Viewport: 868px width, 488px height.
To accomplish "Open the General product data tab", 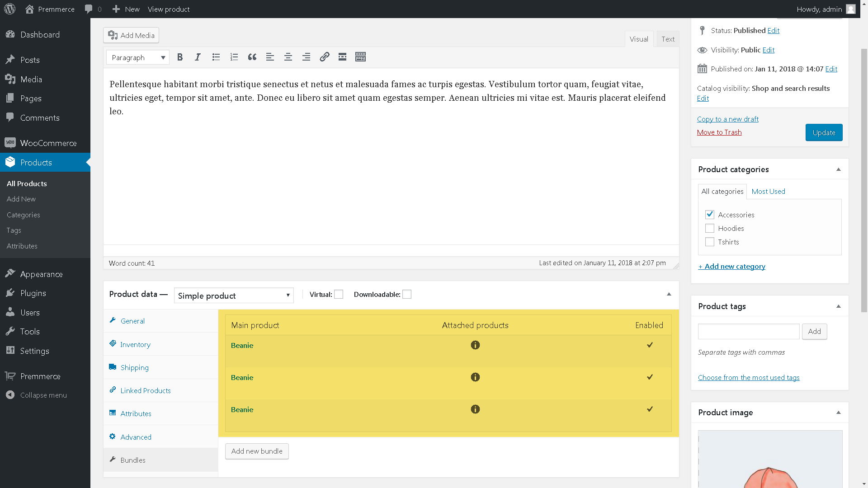I will click(160, 321).
